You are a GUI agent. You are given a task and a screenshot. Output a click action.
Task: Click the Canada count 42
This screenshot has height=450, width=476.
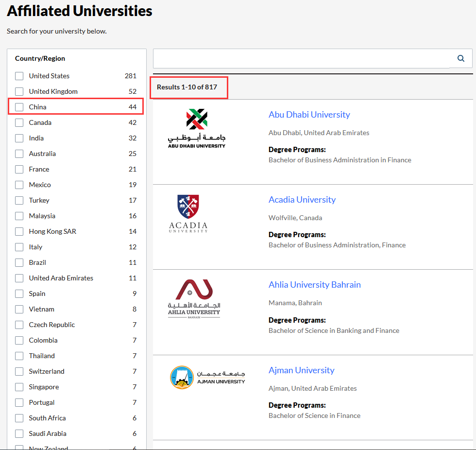[132, 122]
